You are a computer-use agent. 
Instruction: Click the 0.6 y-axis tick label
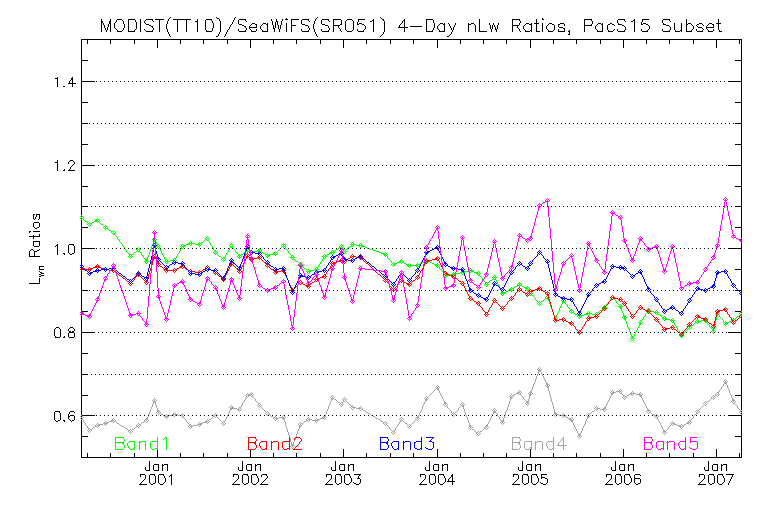point(65,416)
